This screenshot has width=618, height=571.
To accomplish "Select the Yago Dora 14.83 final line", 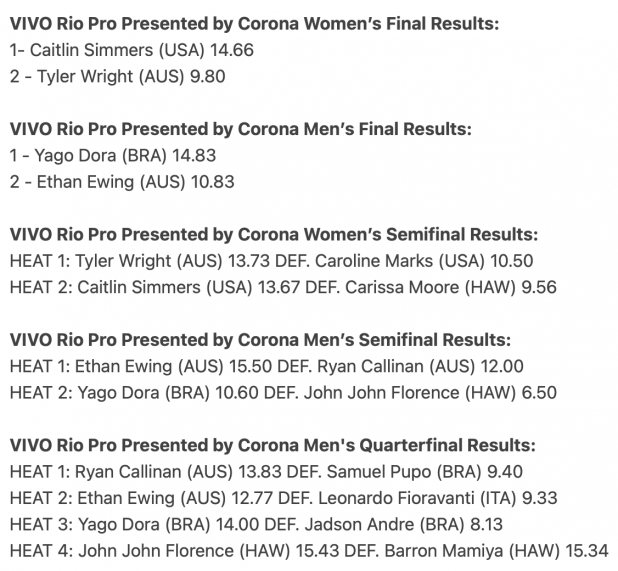I will tap(113, 156).
